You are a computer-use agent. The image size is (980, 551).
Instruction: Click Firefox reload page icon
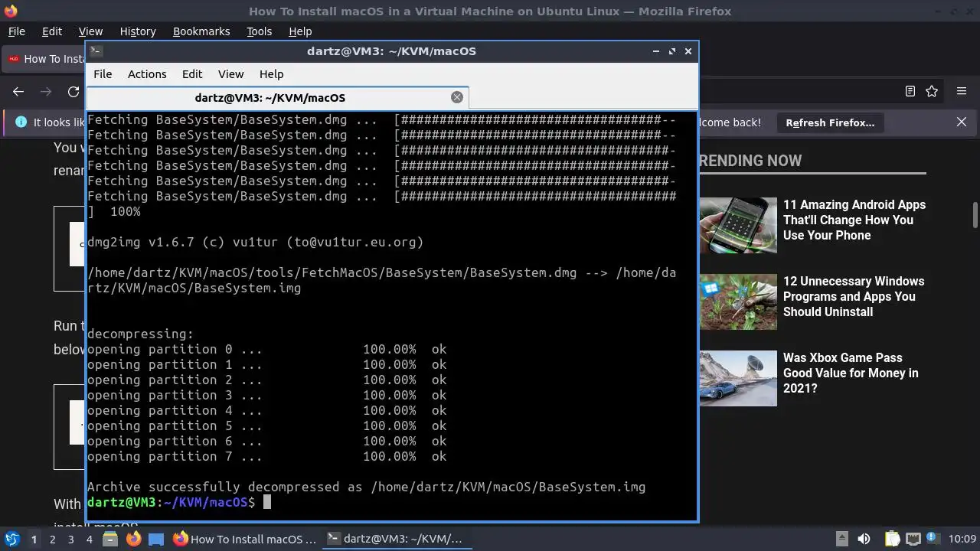[73, 92]
